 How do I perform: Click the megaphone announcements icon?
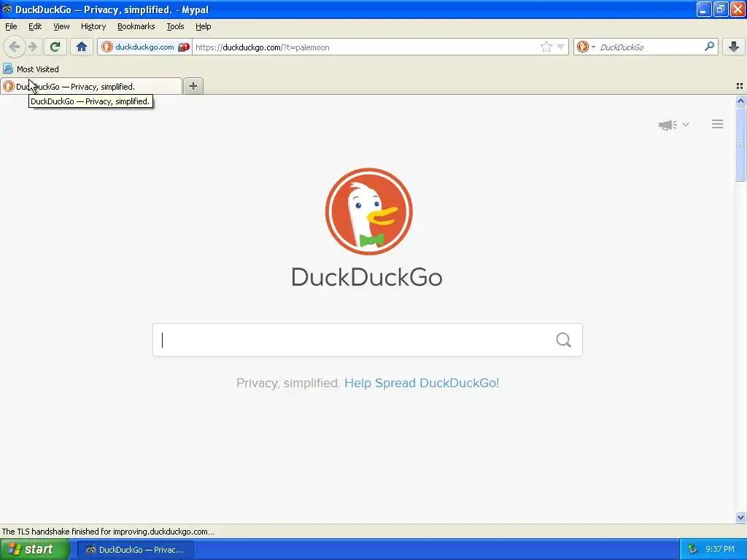tap(667, 125)
